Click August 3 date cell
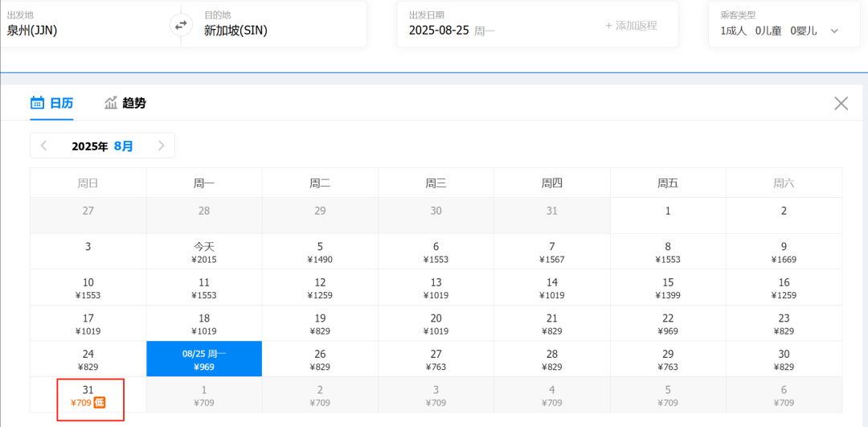This screenshot has width=868, height=427. (88, 252)
